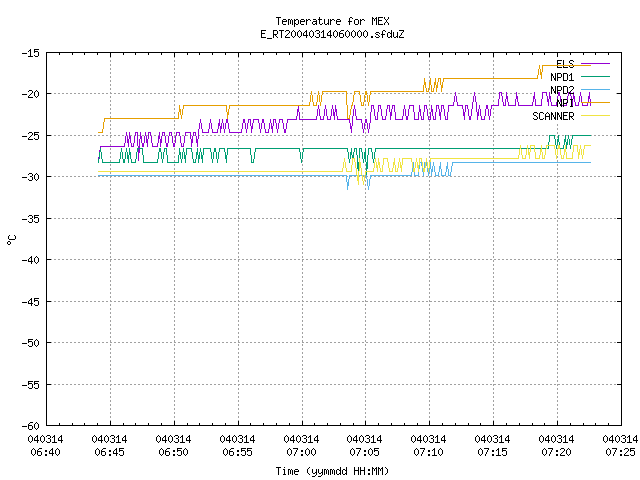Viewport: 640px width, 480px height.
Task: Click the -25 y-axis tick label
Action: (x=31, y=136)
